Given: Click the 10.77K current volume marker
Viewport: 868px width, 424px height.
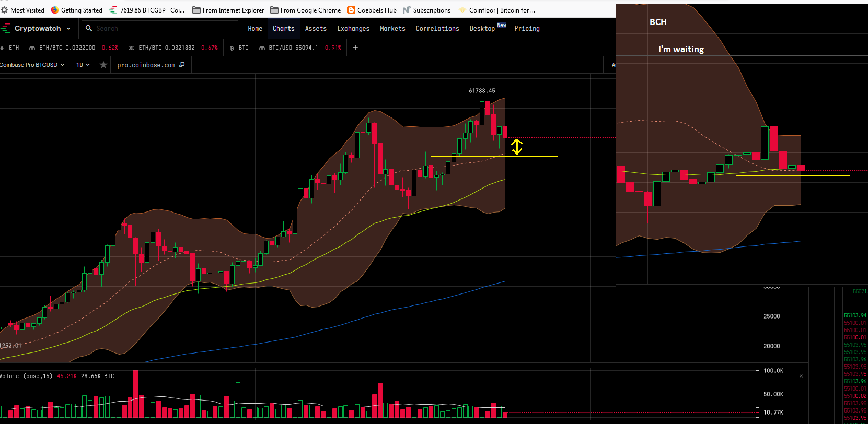Looking at the screenshot, I should [x=773, y=413].
